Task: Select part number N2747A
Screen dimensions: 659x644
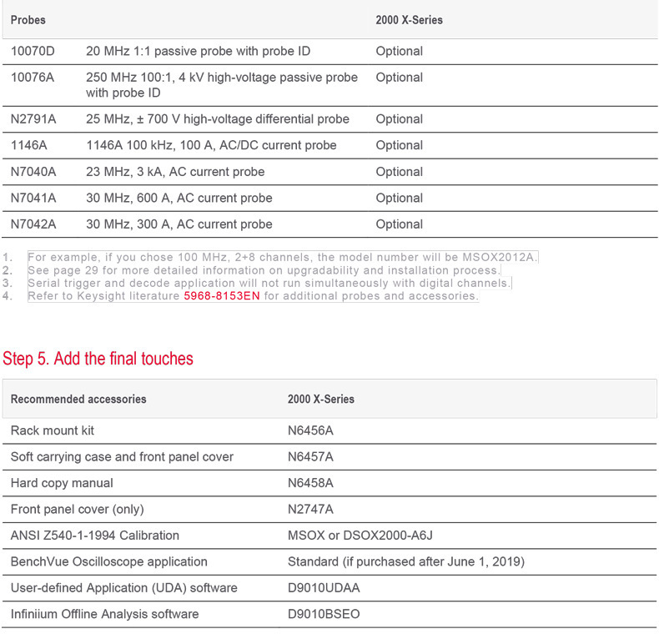Action: (310, 510)
